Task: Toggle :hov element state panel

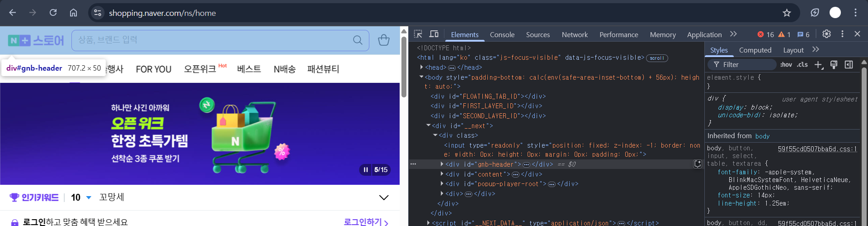Action: 786,65
